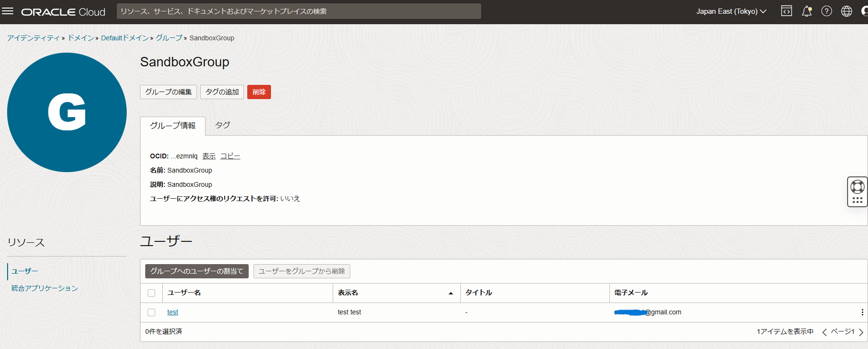Click the test test display name cell
This screenshot has height=349, width=868.
pos(349,312)
